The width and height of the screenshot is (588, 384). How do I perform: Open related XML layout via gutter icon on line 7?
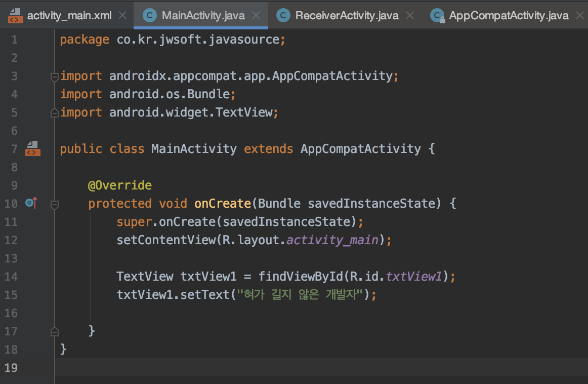coord(32,148)
